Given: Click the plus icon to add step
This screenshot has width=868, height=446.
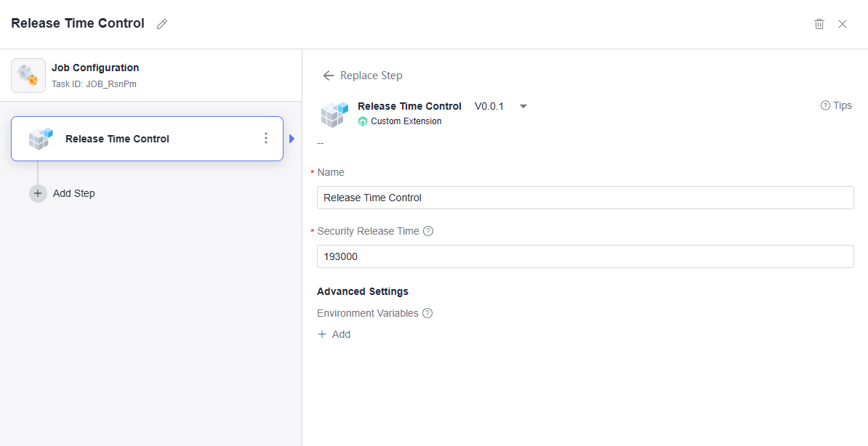Looking at the screenshot, I should (x=38, y=193).
